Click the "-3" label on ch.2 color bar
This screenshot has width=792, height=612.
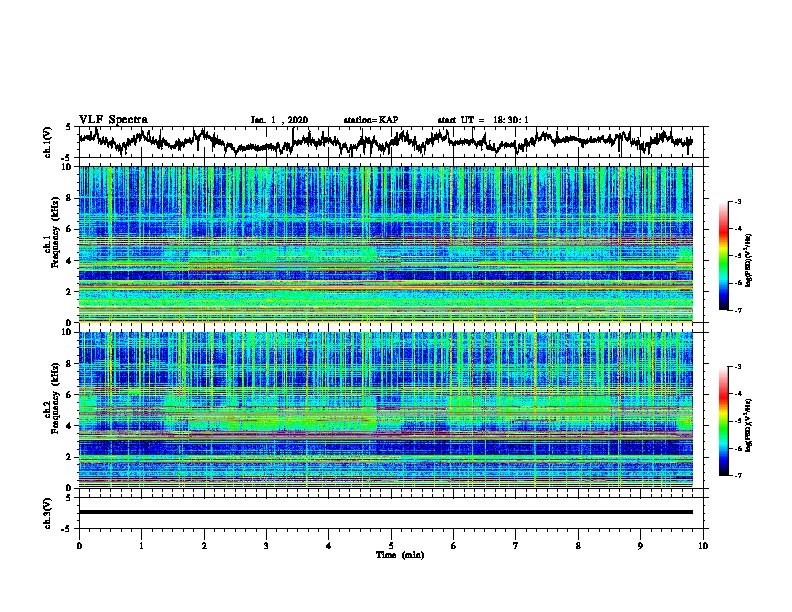pyautogui.click(x=738, y=367)
